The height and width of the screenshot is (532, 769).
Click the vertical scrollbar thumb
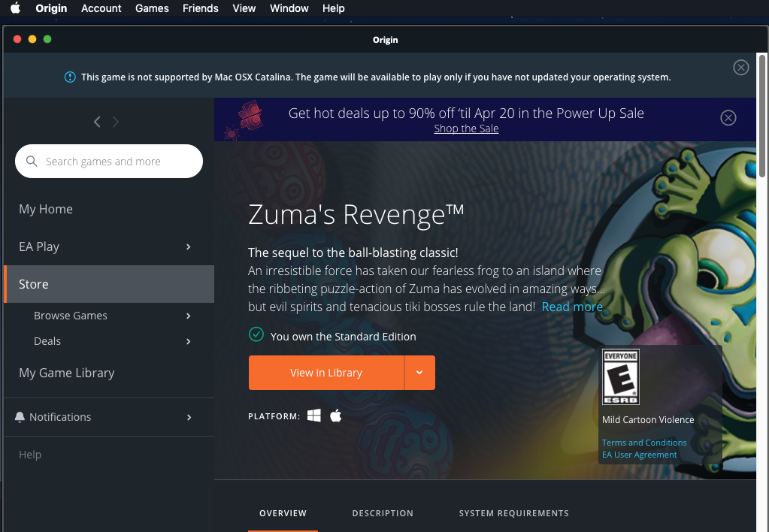click(x=762, y=116)
